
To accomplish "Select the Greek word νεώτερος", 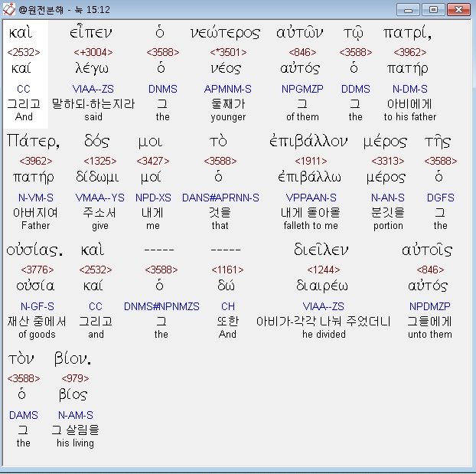I will [225, 33].
